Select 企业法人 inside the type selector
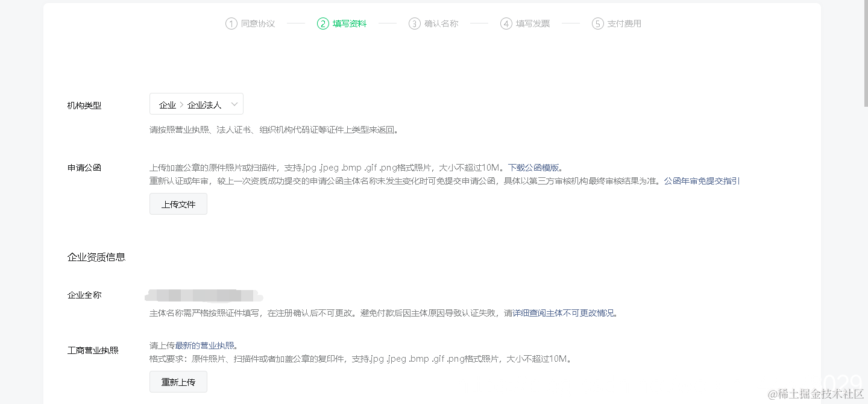The height and width of the screenshot is (404, 868). click(203, 104)
